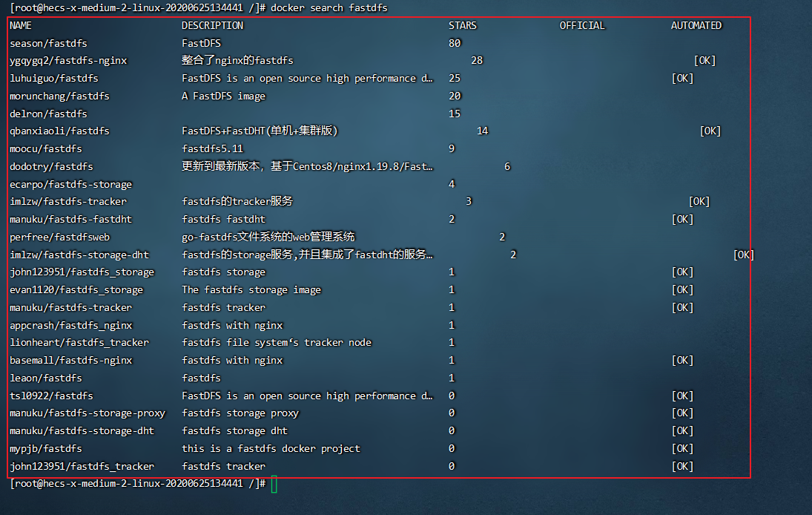This screenshot has height=515, width=812.
Task: Select the 'delron/fastdfs' name
Action: [48, 114]
